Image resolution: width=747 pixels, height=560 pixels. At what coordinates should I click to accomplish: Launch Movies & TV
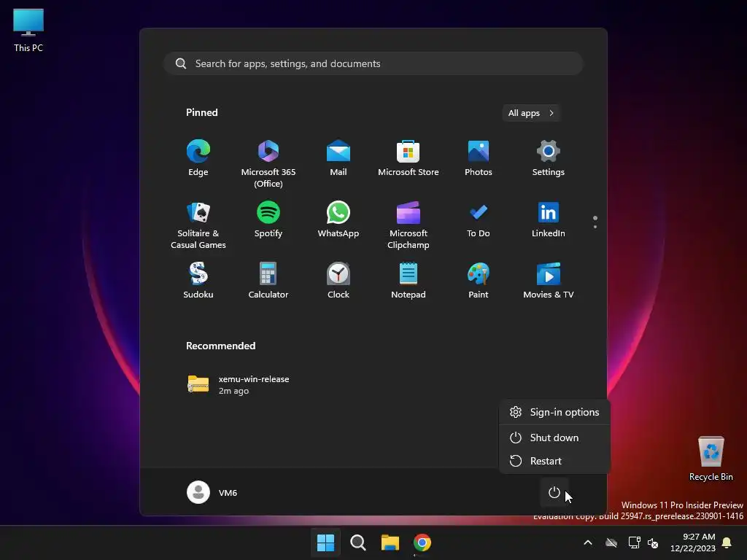coord(549,281)
